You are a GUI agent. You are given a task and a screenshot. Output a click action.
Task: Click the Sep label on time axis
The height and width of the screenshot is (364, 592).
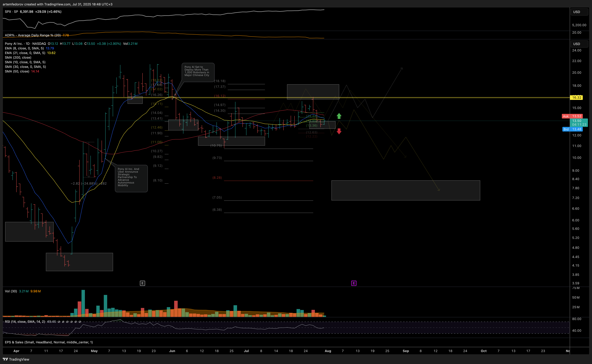[x=406, y=351]
